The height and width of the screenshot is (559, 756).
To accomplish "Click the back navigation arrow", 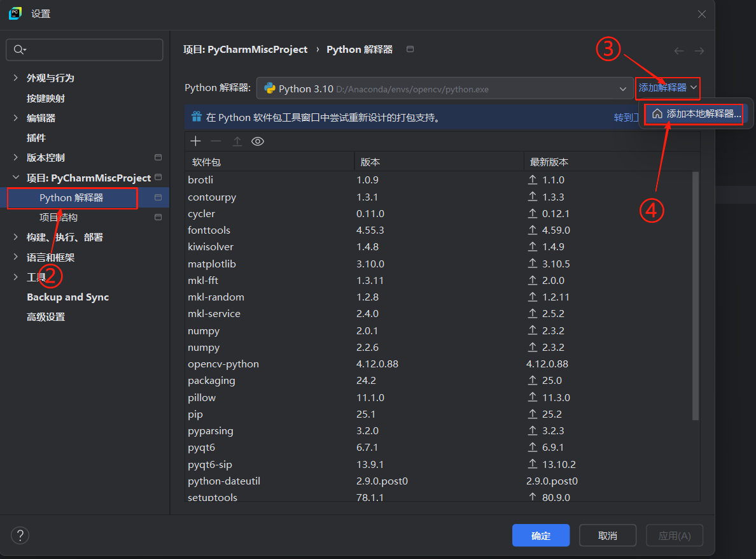I will click(679, 51).
